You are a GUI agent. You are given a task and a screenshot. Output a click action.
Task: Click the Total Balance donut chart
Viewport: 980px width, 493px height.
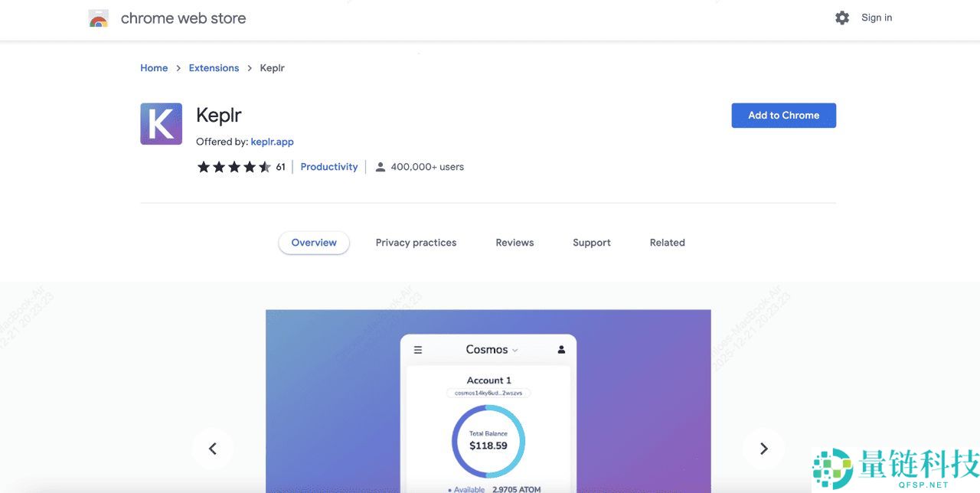[488, 441]
